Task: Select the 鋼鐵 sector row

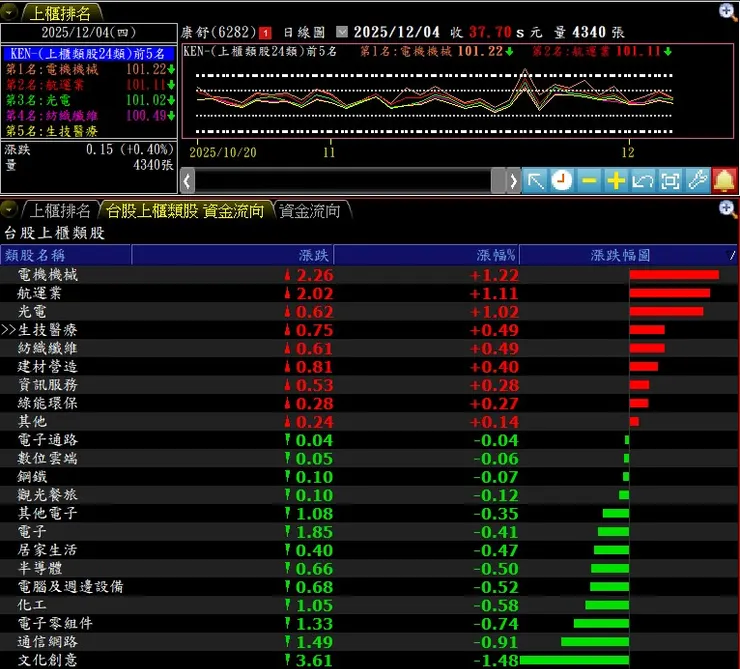Action: click(369, 477)
